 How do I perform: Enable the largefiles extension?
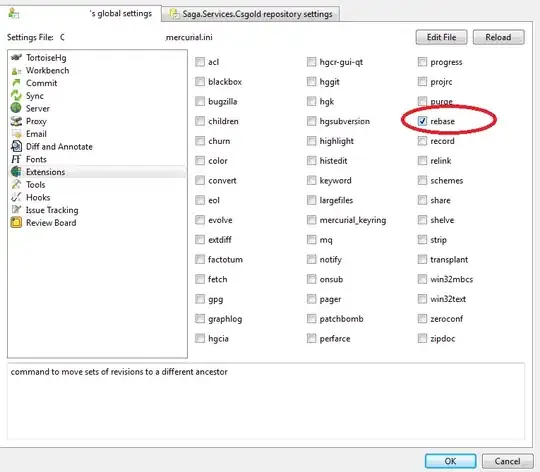(x=311, y=200)
